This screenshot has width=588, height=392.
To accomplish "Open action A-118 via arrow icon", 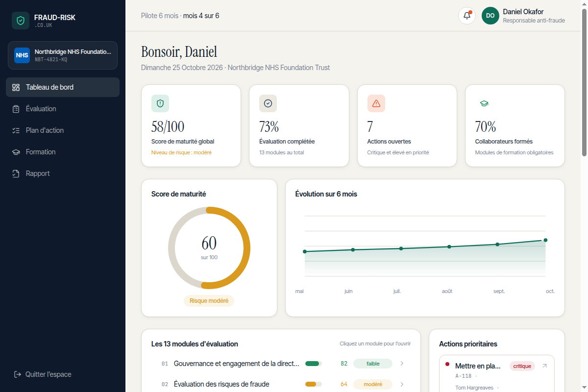I will (544, 366).
